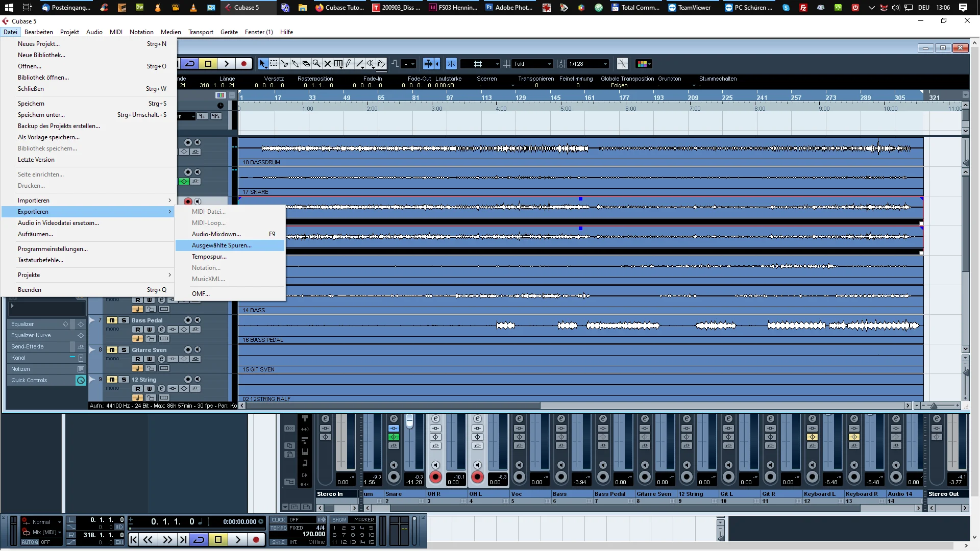Toggle monitor on Bass Pedal track

pos(197,320)
